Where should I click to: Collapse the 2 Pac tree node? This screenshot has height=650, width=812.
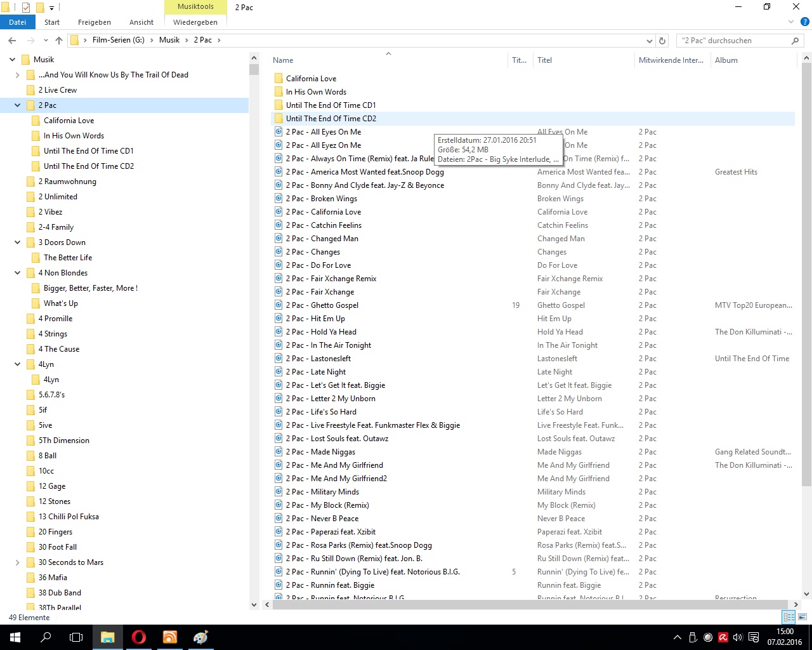[x=17, y=105]
